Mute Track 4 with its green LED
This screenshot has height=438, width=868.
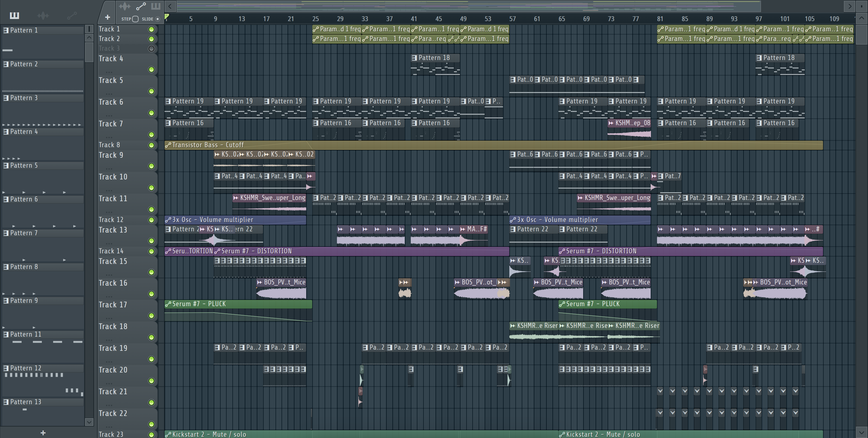(x=152, y=69)
